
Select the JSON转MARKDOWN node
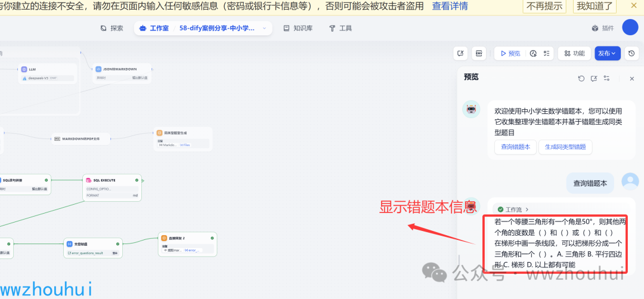pyautogui.click(x=122, y=73)
